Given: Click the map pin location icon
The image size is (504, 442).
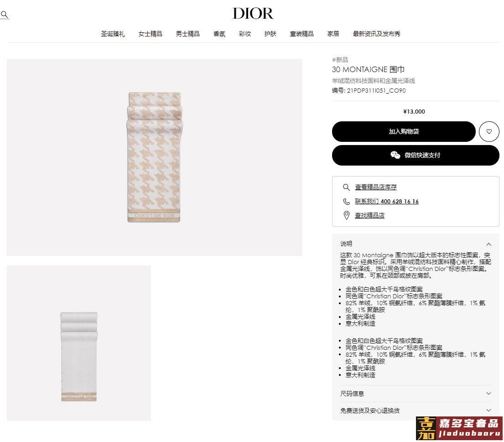Looking at the screenshot, I should click(346, 215).
